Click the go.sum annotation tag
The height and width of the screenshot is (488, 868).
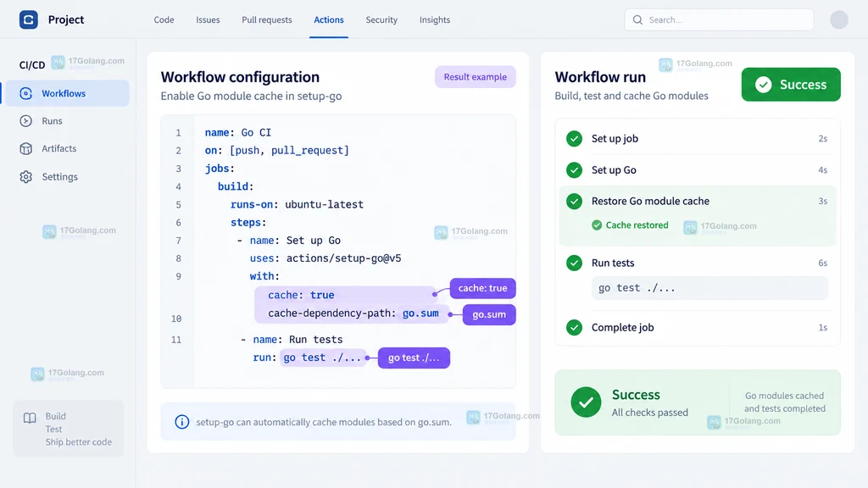pos(489,314)
